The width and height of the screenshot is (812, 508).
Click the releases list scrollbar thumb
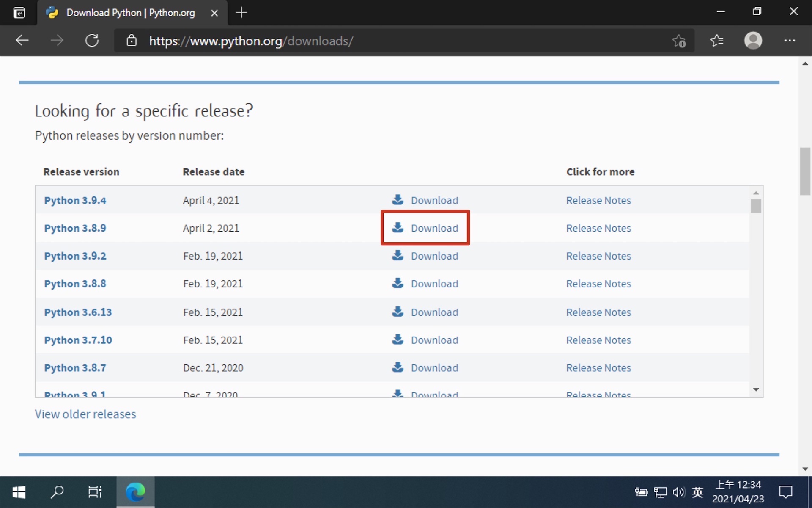click(756, 206)
